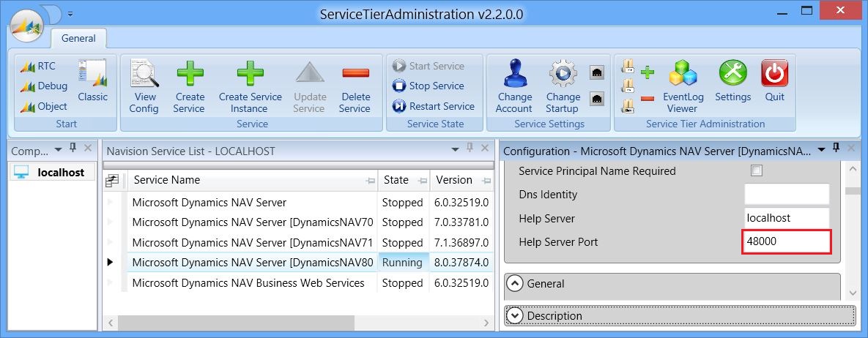Pin the Version column
The image size is (868, 338).
[x=486, y=181]
